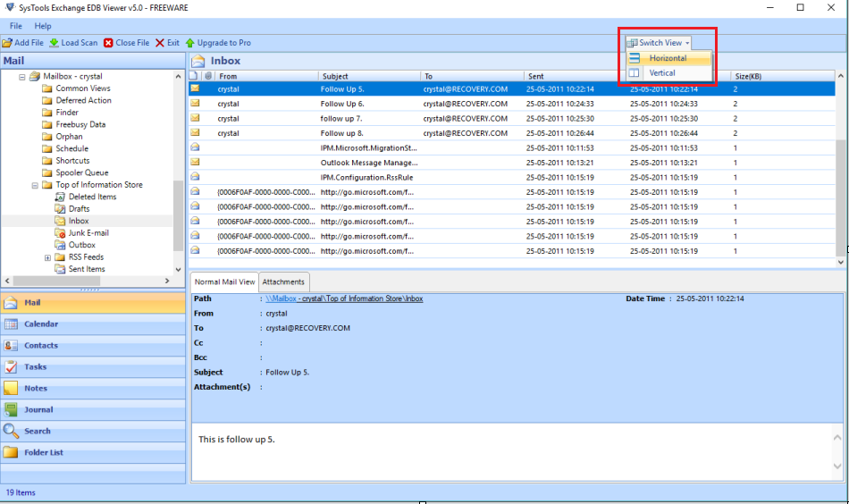Open the Switch View dropdown
This screenshot has height=504, width=849.
pyautogui.click(x=659, y=43)
